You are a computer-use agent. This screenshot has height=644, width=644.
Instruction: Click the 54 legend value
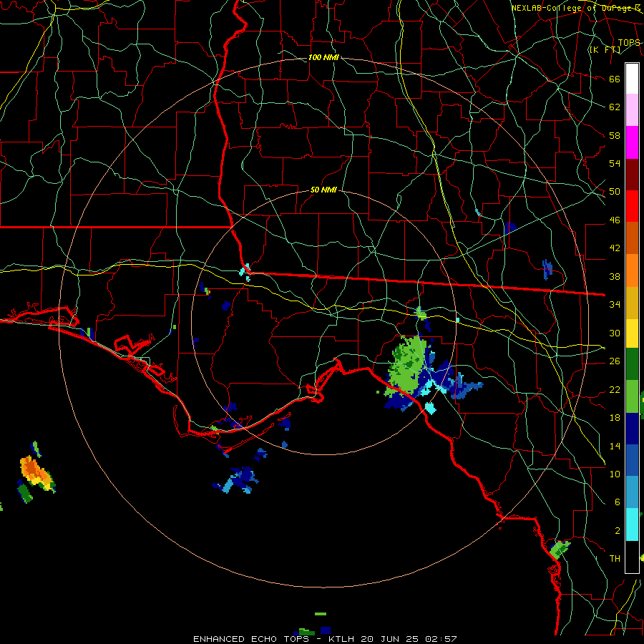[615, 163]
